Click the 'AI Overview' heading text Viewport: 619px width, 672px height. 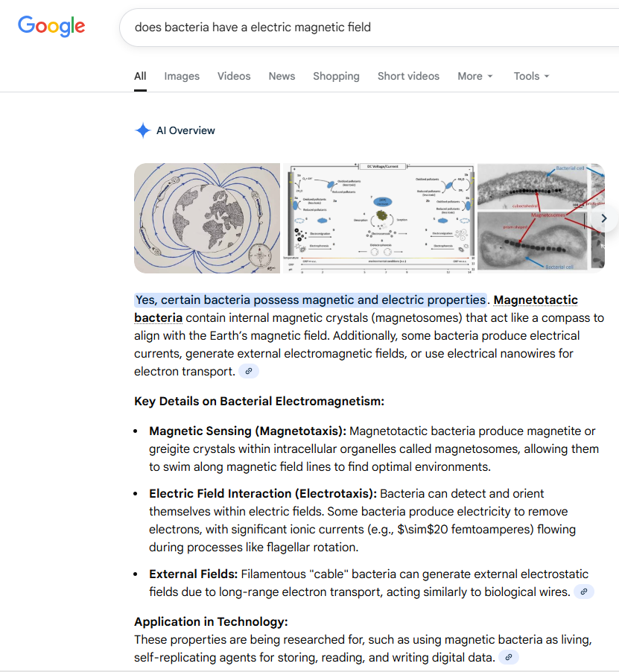point(185,130)
